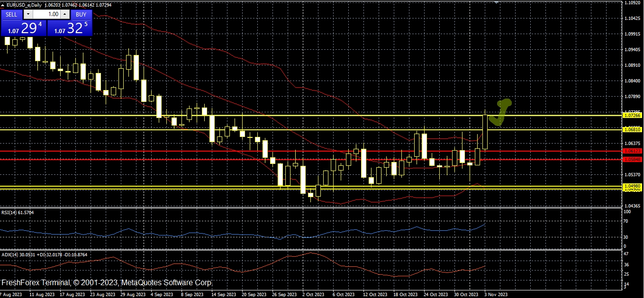Select the red 1.05848 level label
The image size is (644, 298).
[633, 160]
